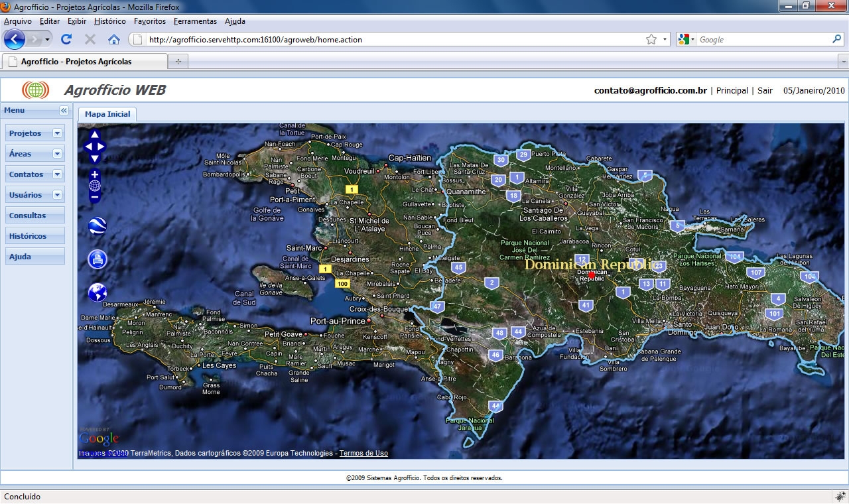The image size is (849, 504).
Task: Pan the map left with the arrow
Action: 88,147
